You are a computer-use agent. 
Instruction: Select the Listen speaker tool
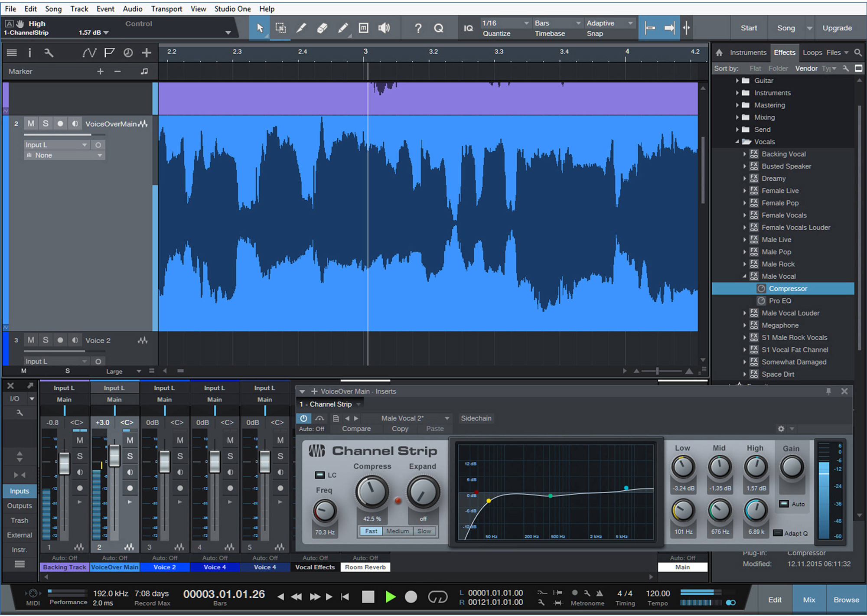384,28
